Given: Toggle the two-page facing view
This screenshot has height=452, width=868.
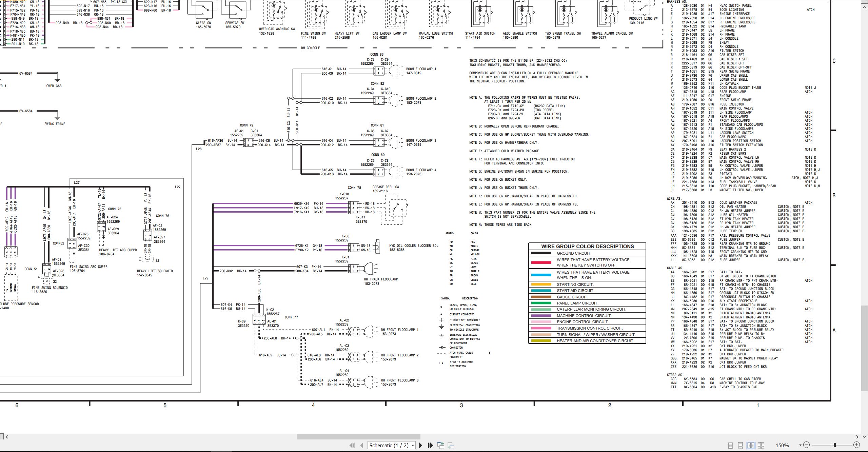Looking at the screenshot, I should coord(751,445).
